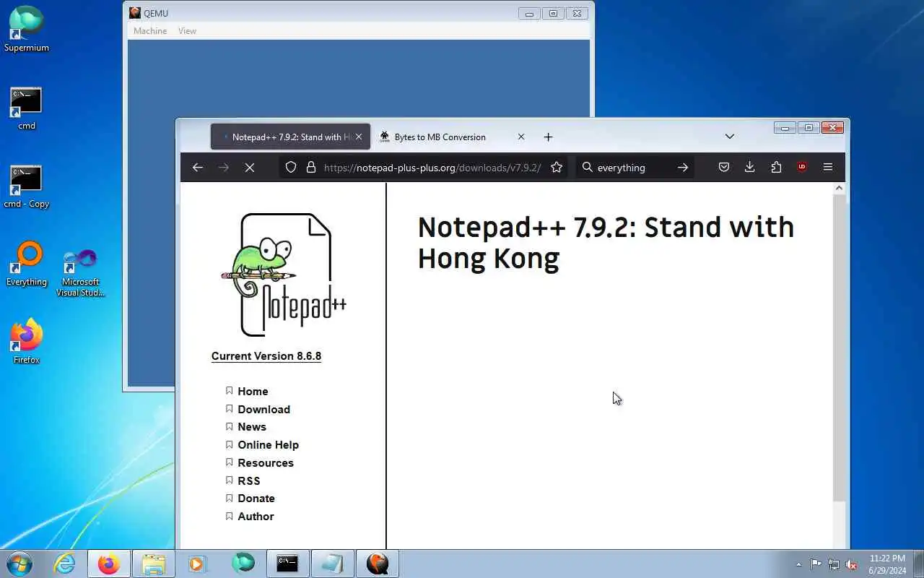Viewport: 924px width, 578px height.
Task: Open the Online Help sidebar link
Action: [268, 445]
